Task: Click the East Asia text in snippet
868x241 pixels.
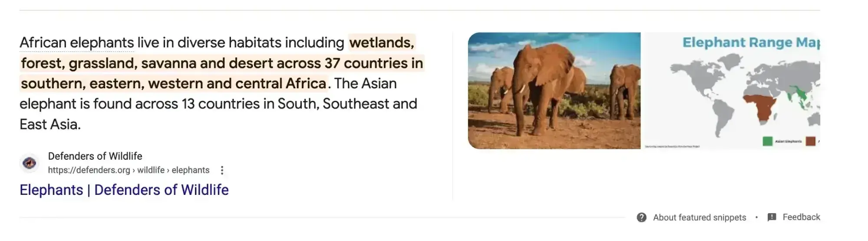Action: [50, 124]
